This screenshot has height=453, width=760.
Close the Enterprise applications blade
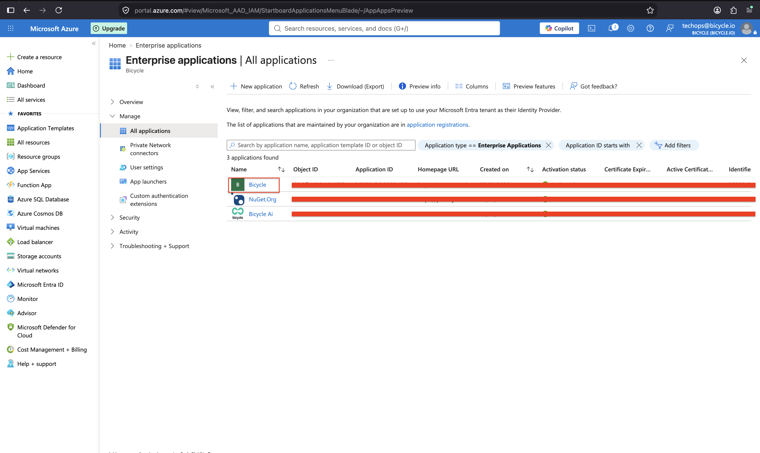[744, 61]
